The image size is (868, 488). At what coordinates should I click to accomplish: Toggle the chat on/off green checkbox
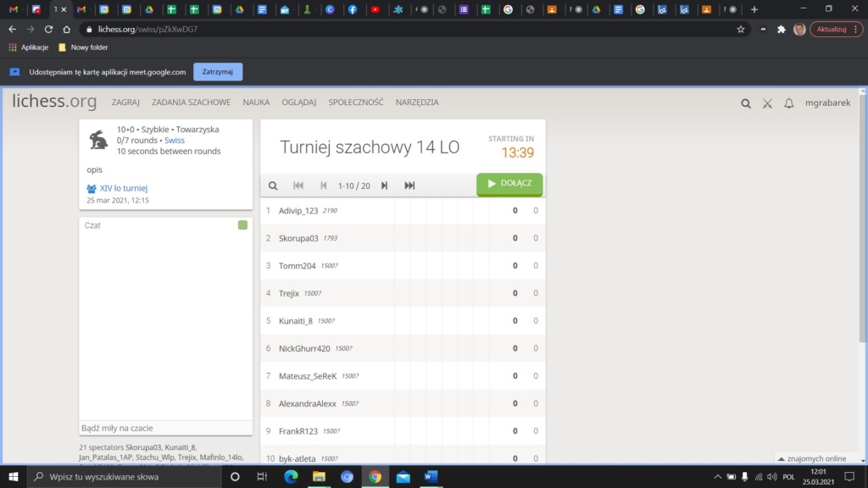[242, 225]
